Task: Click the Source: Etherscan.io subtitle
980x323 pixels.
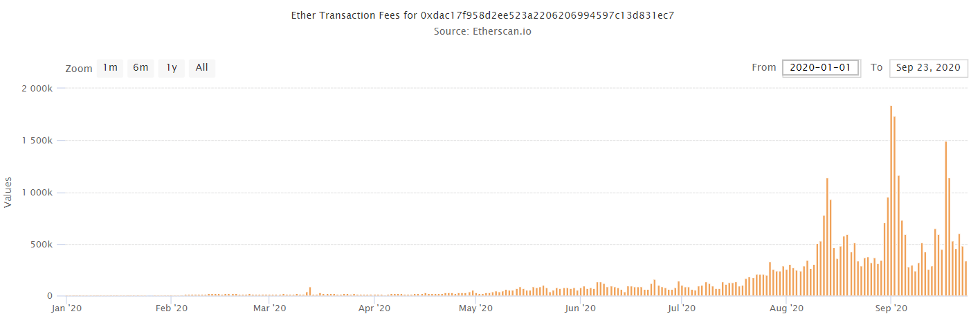Action: [x=483, y=31]
